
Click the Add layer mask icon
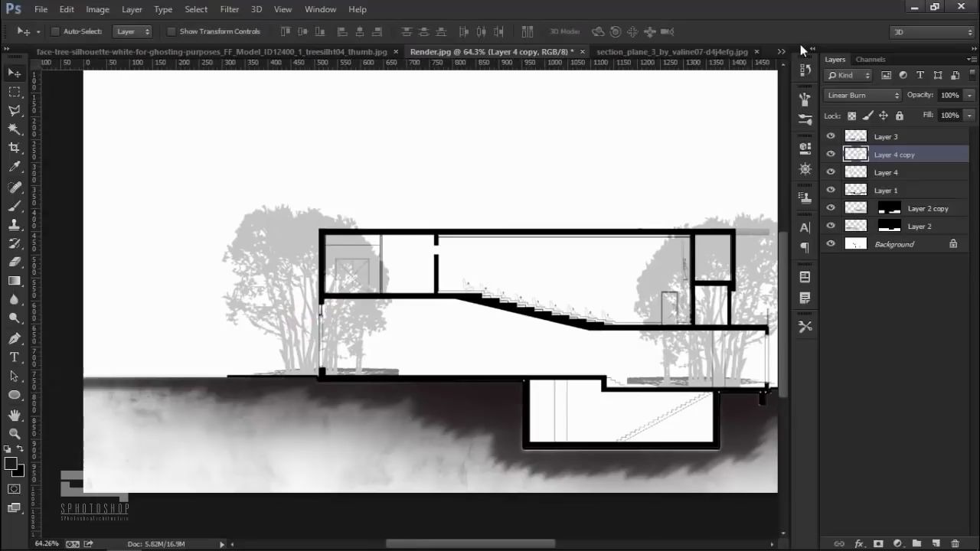pos(878,543)
